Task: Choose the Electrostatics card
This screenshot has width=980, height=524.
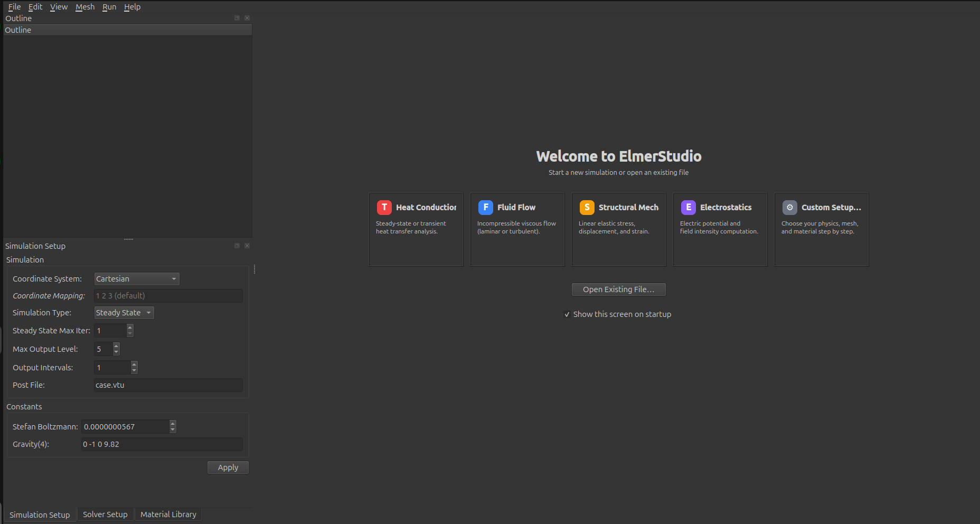Action: click(720, 230)
